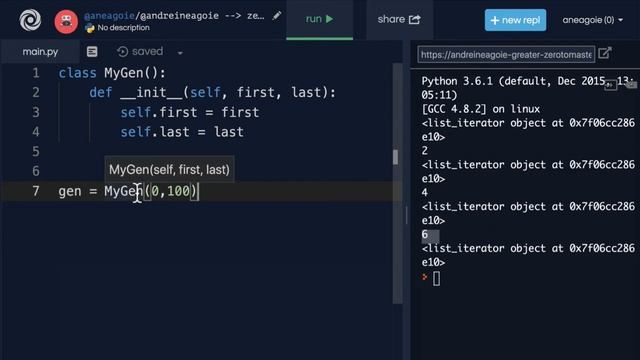Click the Python 3.6.1 version line
The image size is (640, 360).
[527, 88]
